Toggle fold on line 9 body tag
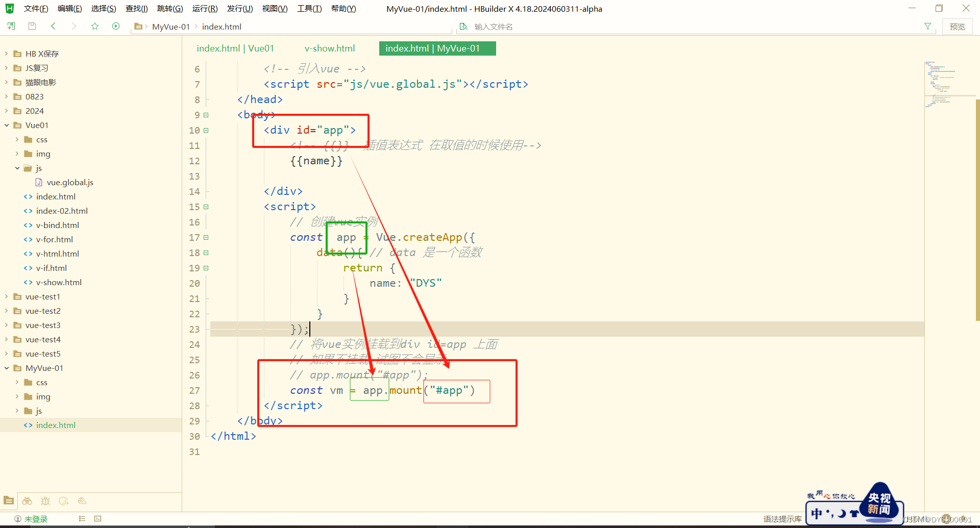 pos(206,115)
